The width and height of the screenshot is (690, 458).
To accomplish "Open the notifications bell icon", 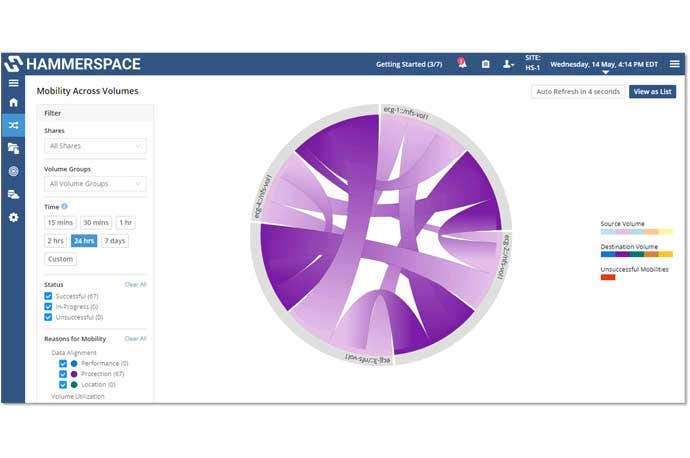I will (x=462, y=64).
